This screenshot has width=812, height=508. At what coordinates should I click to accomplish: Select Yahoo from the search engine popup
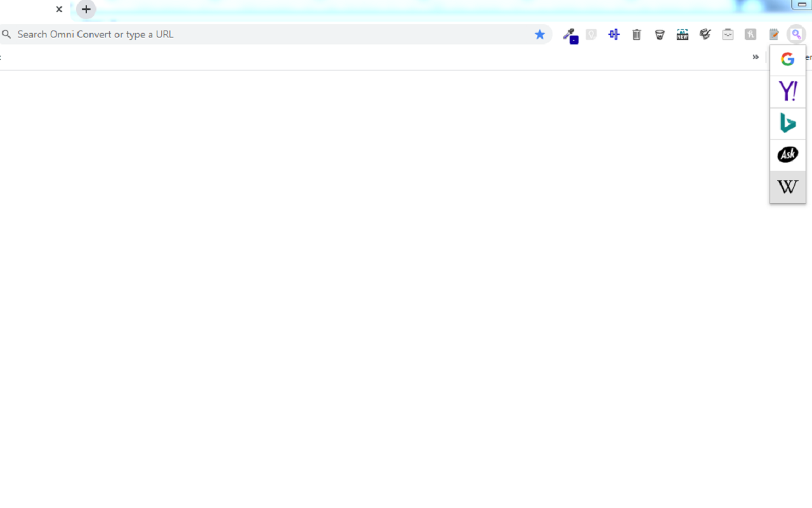point(787,91)
